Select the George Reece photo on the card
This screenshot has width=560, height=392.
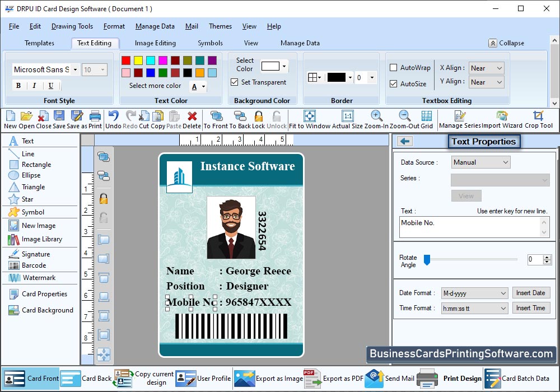point(231,227)
